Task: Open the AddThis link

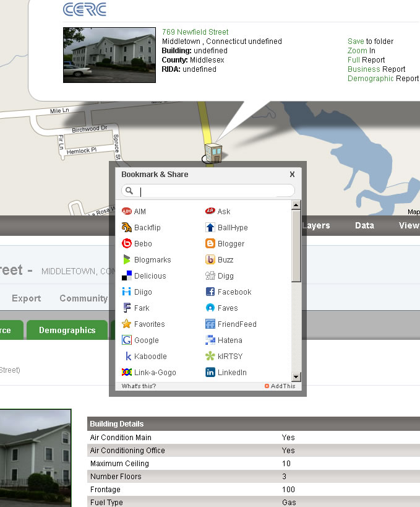Action: point(280,386)
